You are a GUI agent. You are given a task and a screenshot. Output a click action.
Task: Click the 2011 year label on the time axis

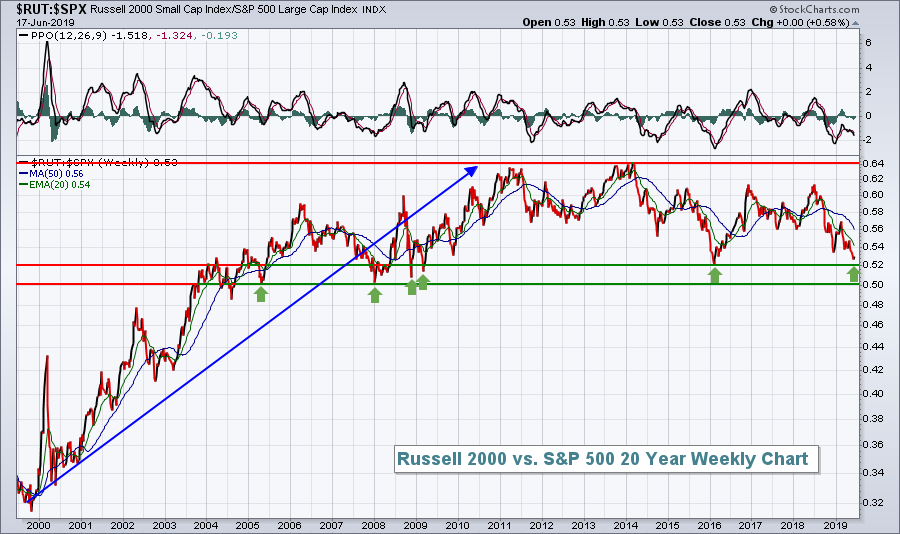click(499, 525)
